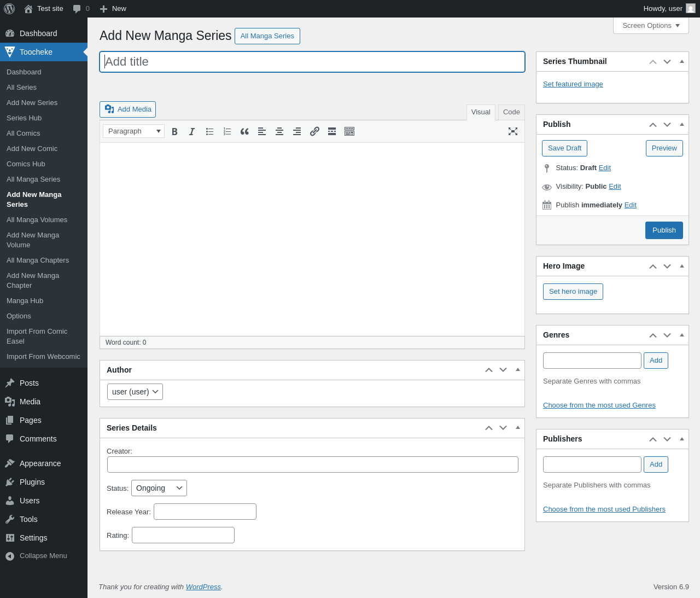This screenshot has width=700, height=598.
Task: Click Set featured image link
Action: pyautogui.click(x=573, y=84)
